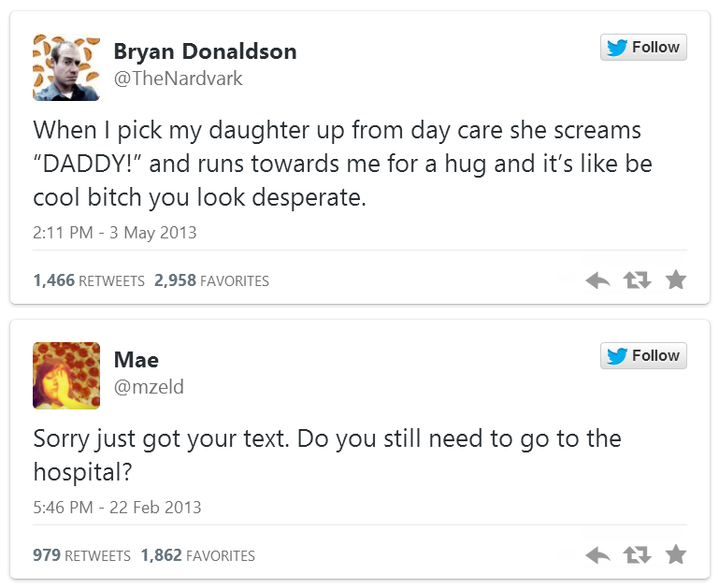Screen dimensions: 719x588
Task: Open the 3 May 2013 timestamp
Action: click(x=115, y=233)
